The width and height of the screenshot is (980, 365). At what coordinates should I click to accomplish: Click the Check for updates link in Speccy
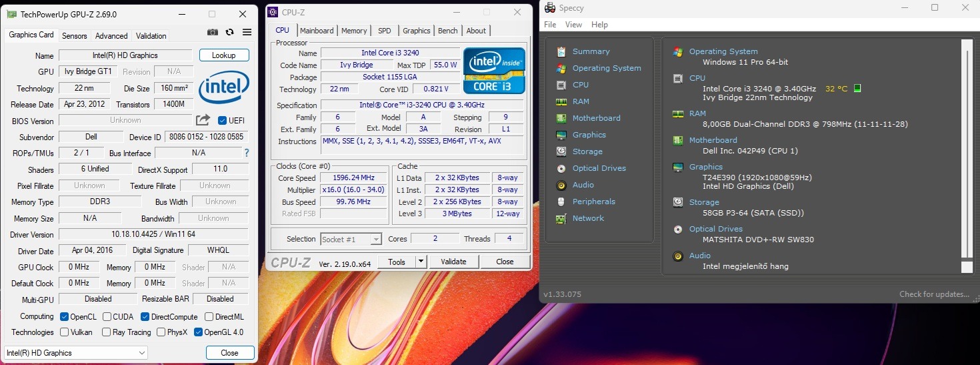click(934, 294)
